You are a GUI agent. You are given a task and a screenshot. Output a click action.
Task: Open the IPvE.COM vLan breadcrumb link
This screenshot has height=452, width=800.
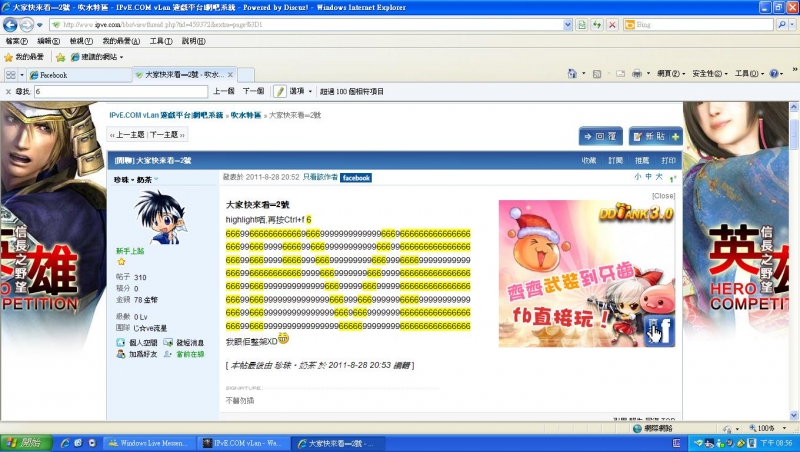tap(166, 115)
